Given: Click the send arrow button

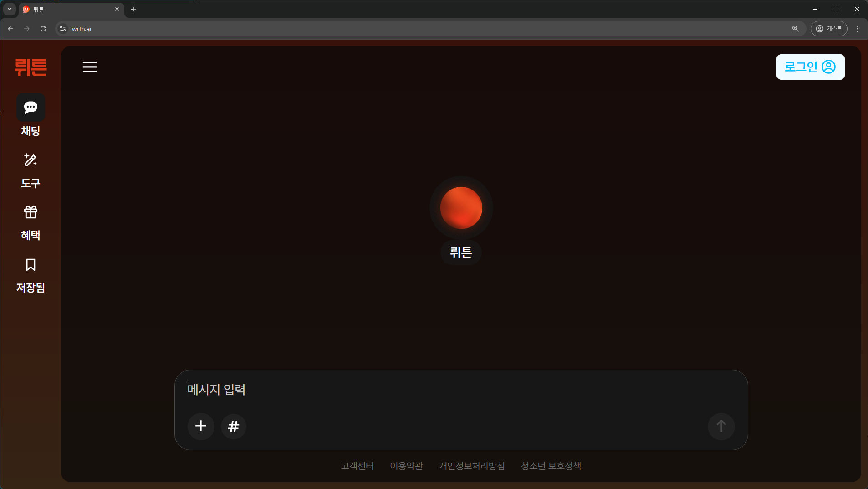Looking at the screenshot, I should [721, 426].
